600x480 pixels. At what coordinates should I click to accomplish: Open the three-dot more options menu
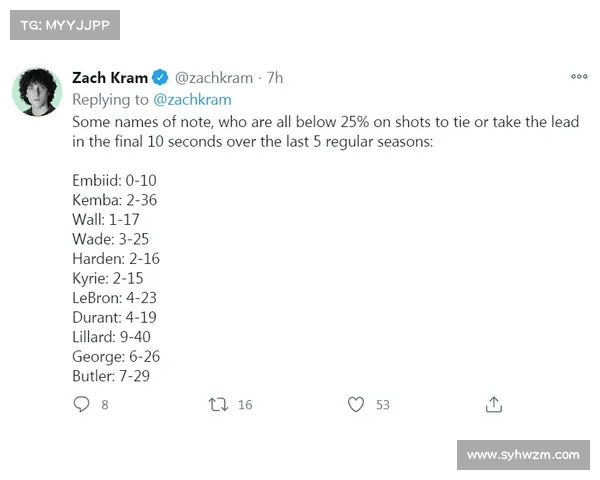pos(579,77)
